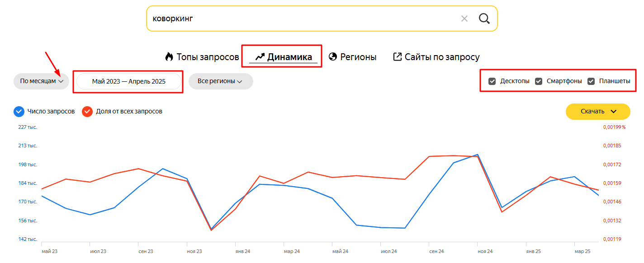Click the trend arrow icon by Динамика
The height and width of the screenshot is (263, 644).
(x=260, y=57)
